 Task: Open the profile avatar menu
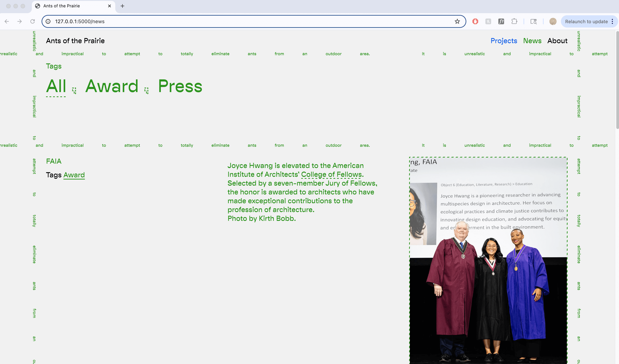point(553,21)
